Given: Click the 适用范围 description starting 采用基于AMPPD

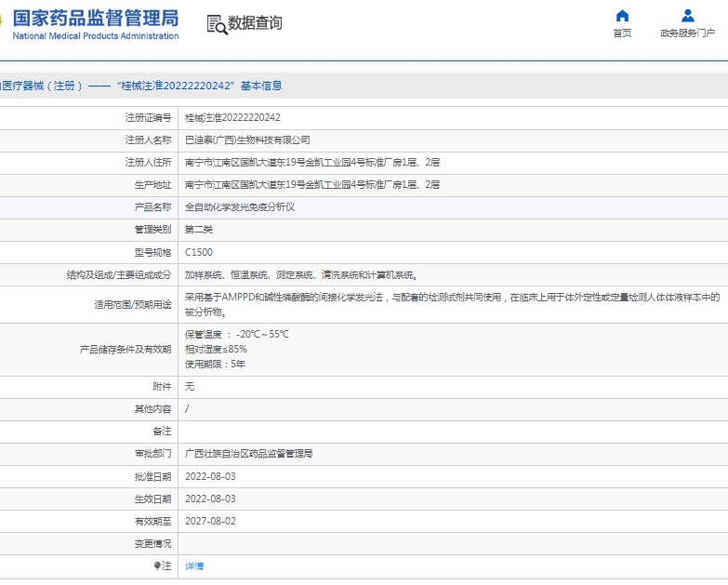Looking at the screenshot, I should (452, 304).
